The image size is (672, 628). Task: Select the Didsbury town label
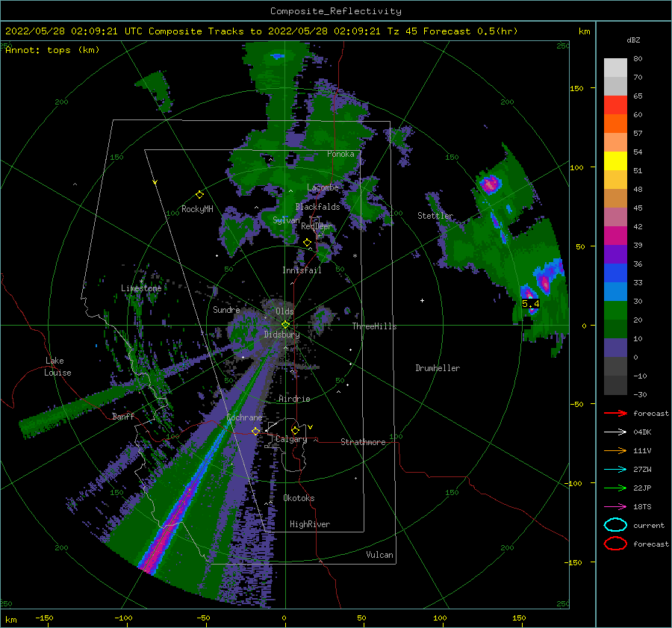point(281,335)
